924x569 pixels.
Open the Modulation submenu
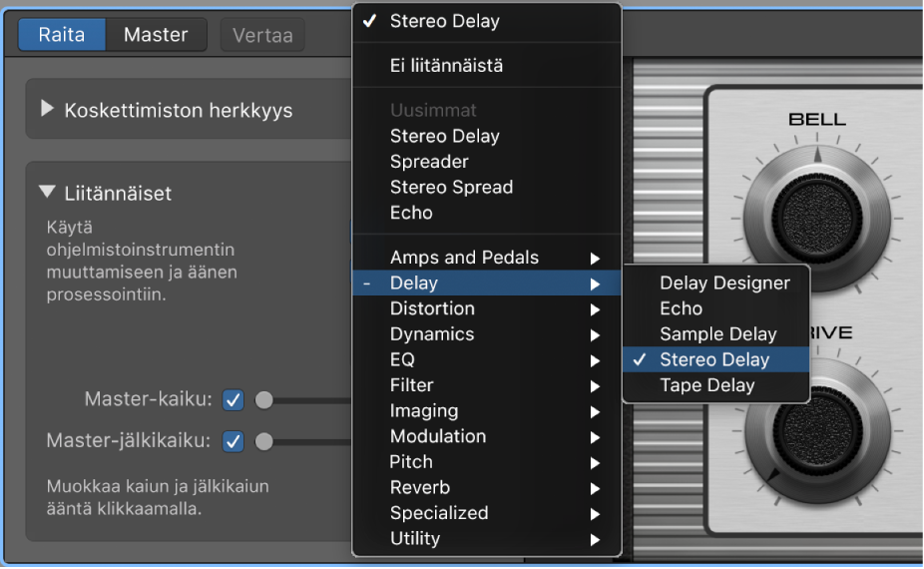click(438, 436)
